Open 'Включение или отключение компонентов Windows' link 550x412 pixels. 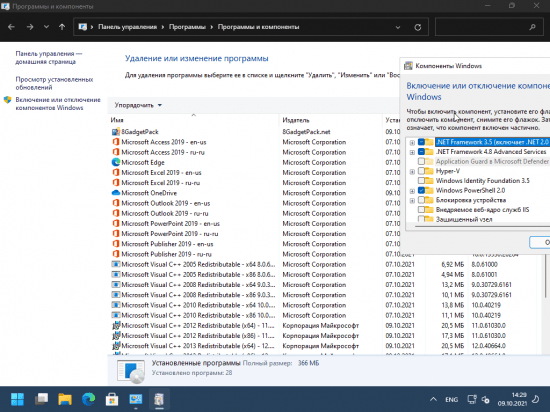[x=58, y=104]
